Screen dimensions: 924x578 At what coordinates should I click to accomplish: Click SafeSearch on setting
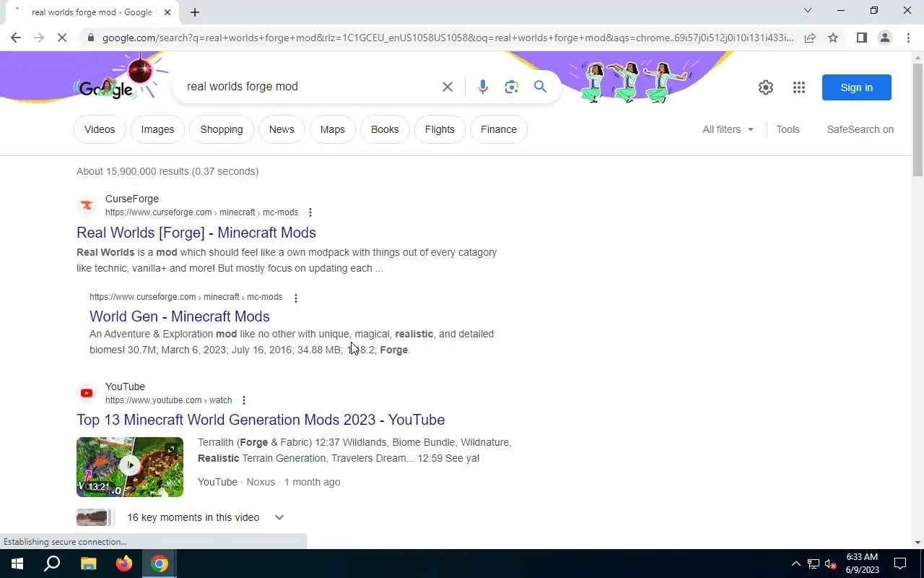pyautogui.click(x=860, y=129)
